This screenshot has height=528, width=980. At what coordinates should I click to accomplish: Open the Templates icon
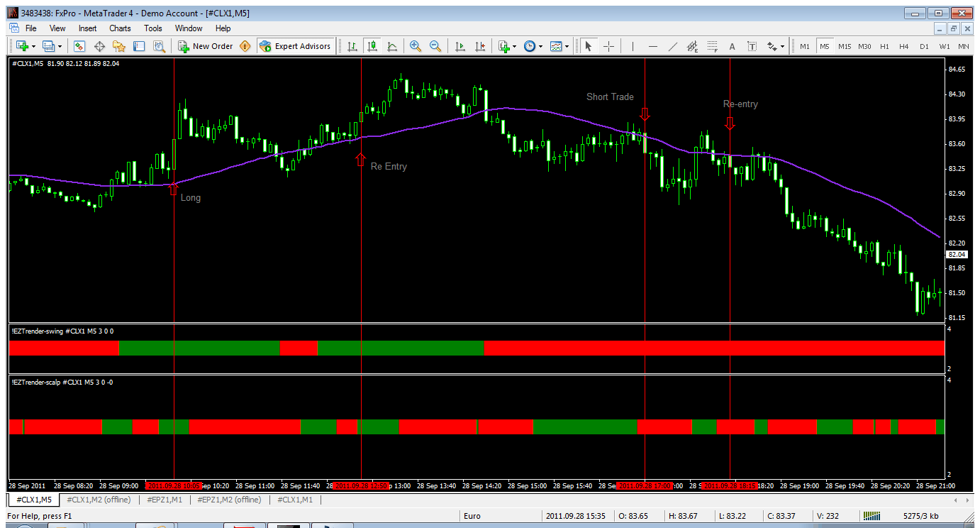(556, 46)
